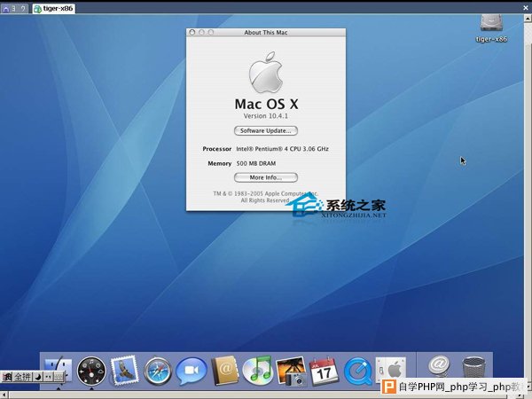Screen dimensions: 532x399
Task: Open the Trash in the Dock
Action: pos(473,367)
